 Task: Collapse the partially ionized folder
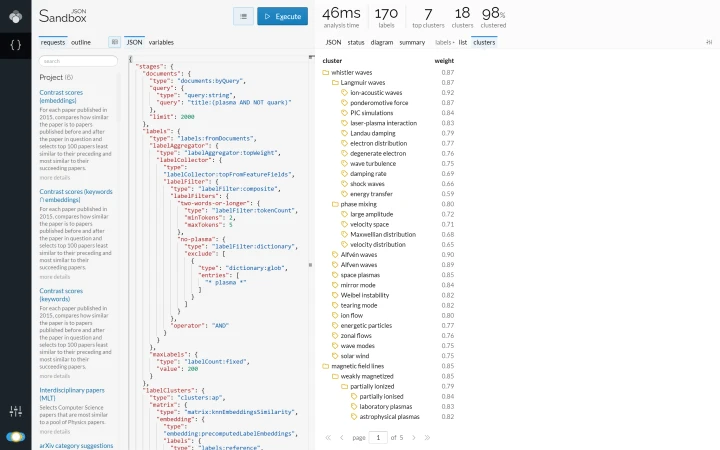(344, 386)
